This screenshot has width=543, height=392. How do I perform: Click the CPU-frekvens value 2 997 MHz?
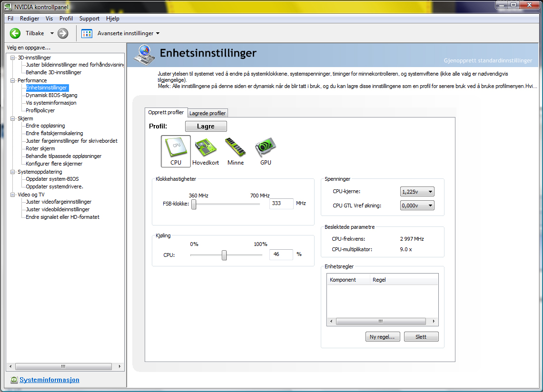pos(412,239)
